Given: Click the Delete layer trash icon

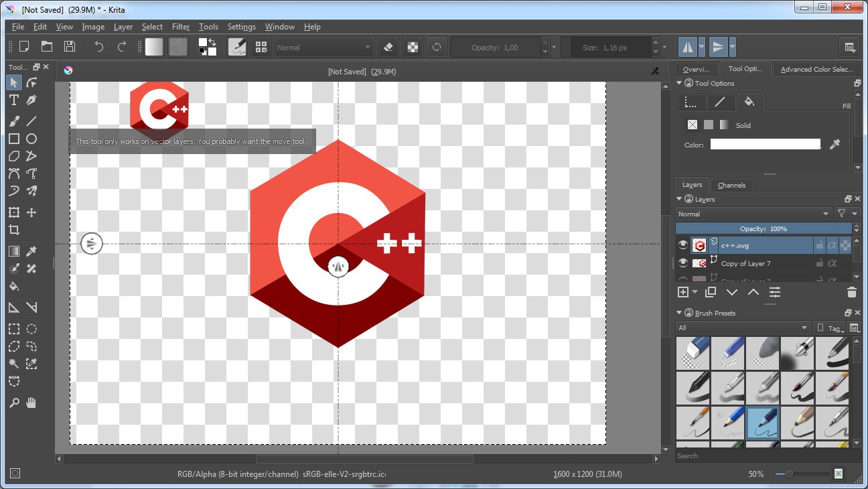Looking at the screenshot, I should [851, 292].
